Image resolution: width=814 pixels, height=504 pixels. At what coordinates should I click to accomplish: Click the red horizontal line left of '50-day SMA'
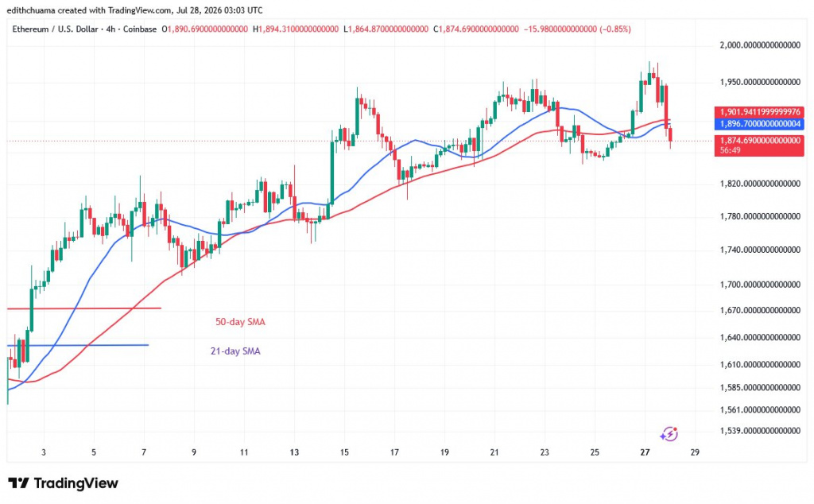click(x=84, y=308)
